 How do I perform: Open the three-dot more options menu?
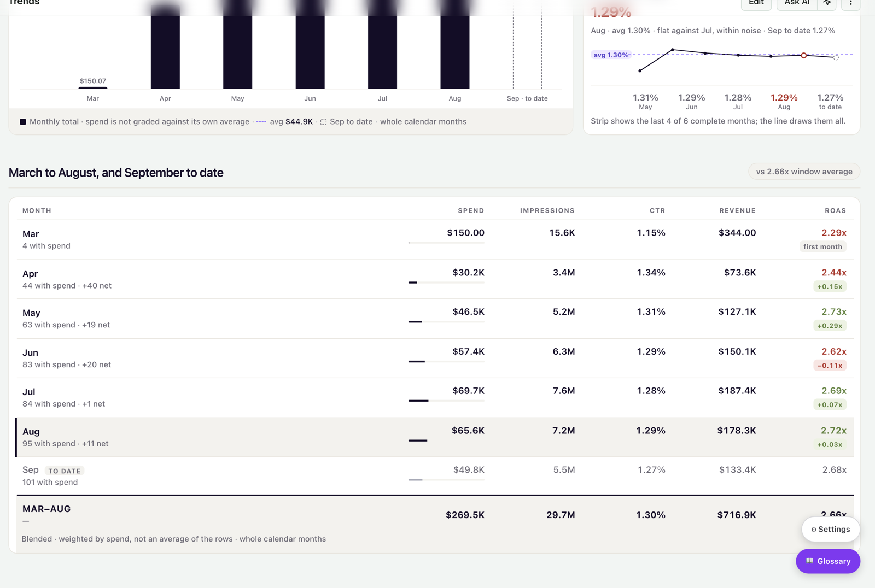coord(850,3)
